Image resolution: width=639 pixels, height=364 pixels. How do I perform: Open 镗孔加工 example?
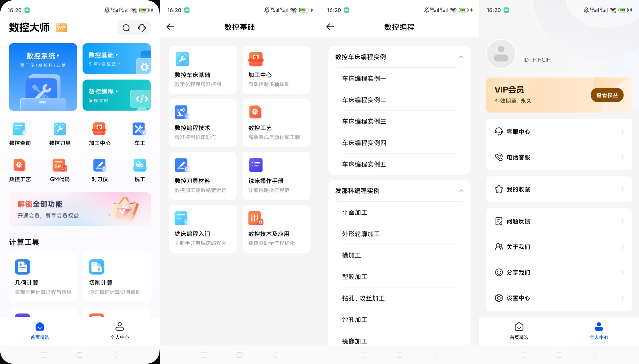tap(399, 320)
